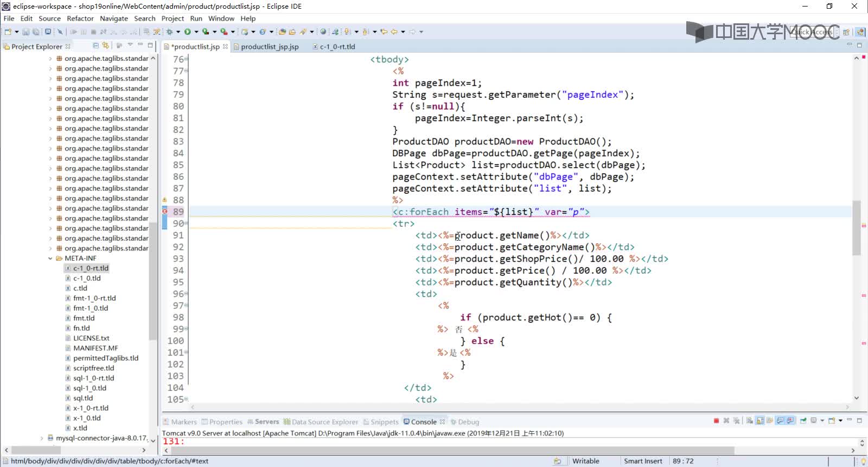Open the Navigate menu
This screenshot has height=467, width=868.
tap(114, 18)
